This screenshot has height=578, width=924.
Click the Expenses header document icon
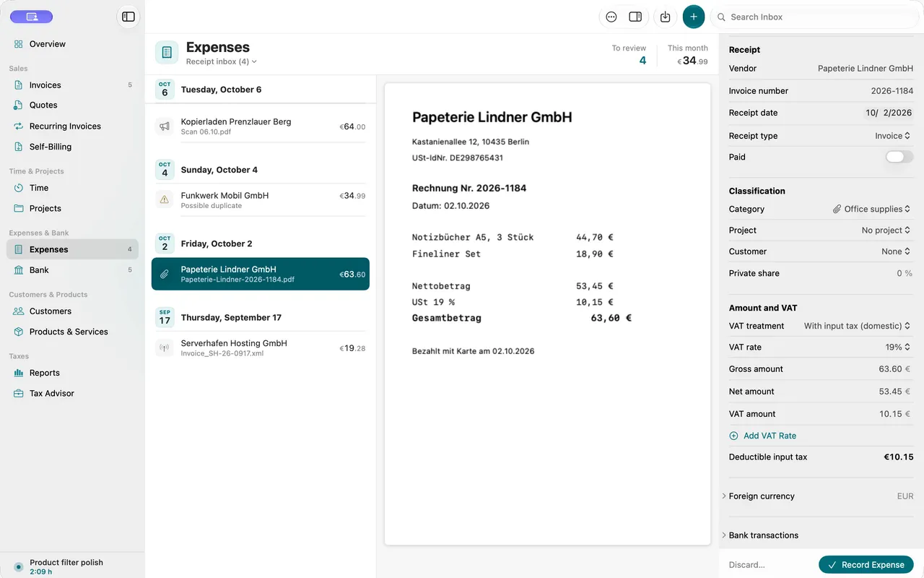pos(167,53)
